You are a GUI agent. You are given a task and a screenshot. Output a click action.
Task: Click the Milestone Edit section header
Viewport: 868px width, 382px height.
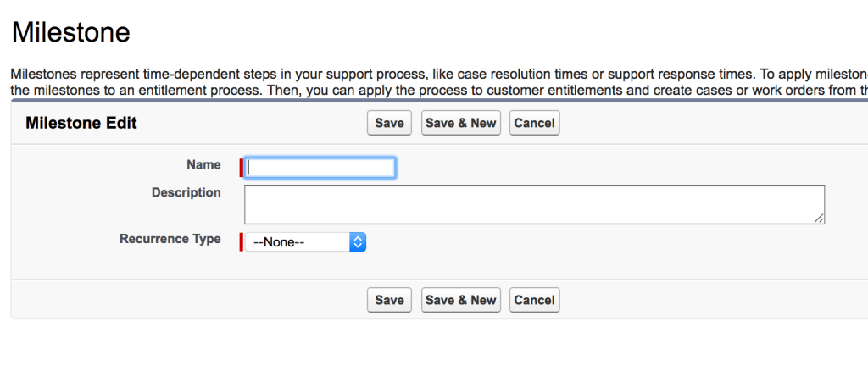click(x=81, y=123)
